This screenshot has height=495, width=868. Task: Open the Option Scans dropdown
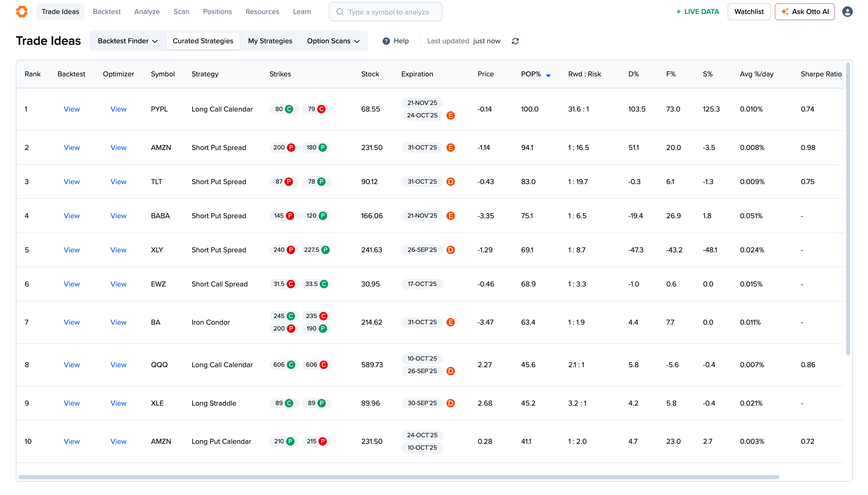click(333, 41)
